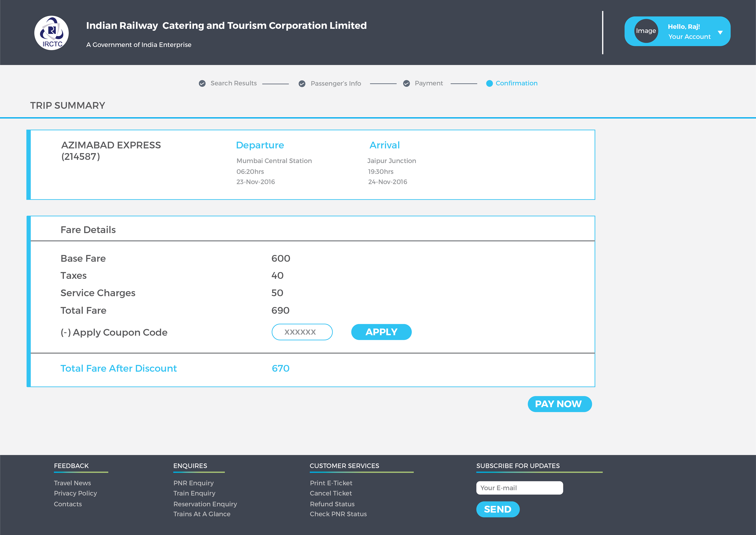Click the 23-Nov-2016 departure date
Image resolution: width=756 pixels, height=535 pixels.
tap(256, 182)
